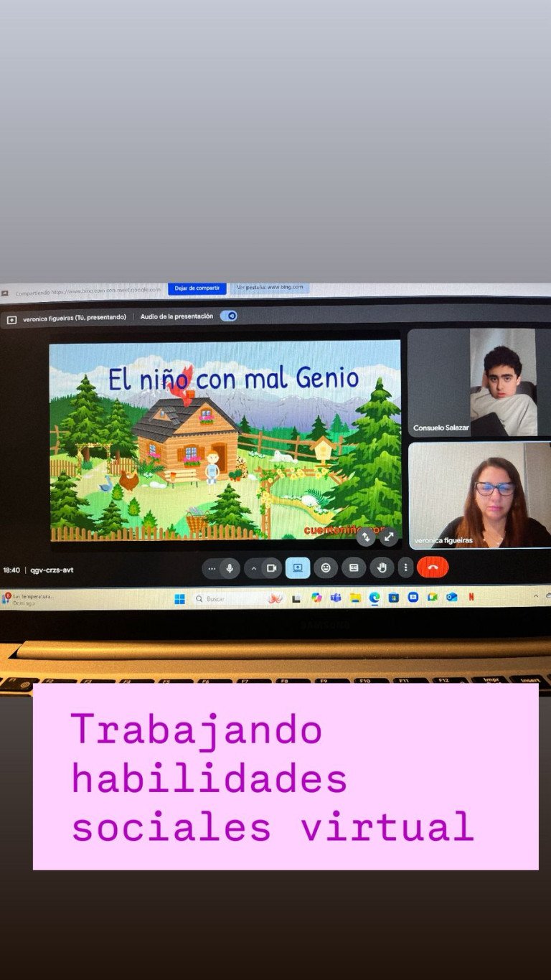Turn on captions in the meeting
The width and height of the screenshot is (551, 980).
pos(354,568)
